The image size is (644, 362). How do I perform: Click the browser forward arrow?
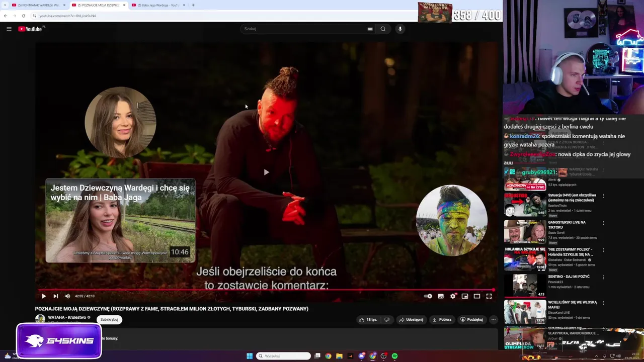14,16
